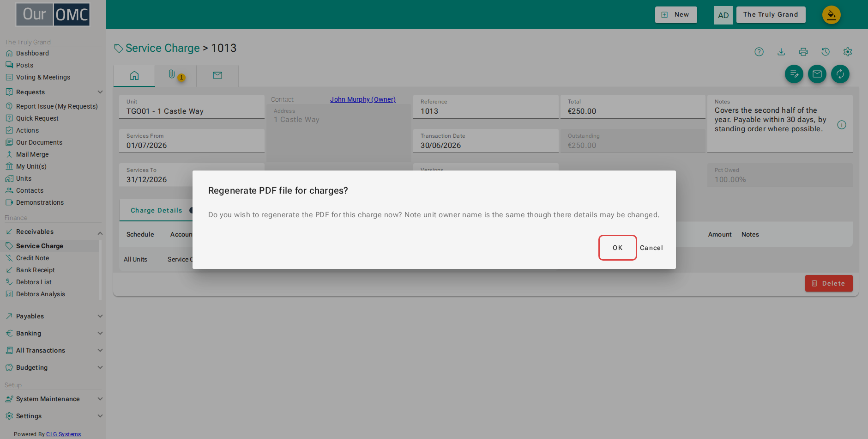Open the email envelope tab

point(217,76)
